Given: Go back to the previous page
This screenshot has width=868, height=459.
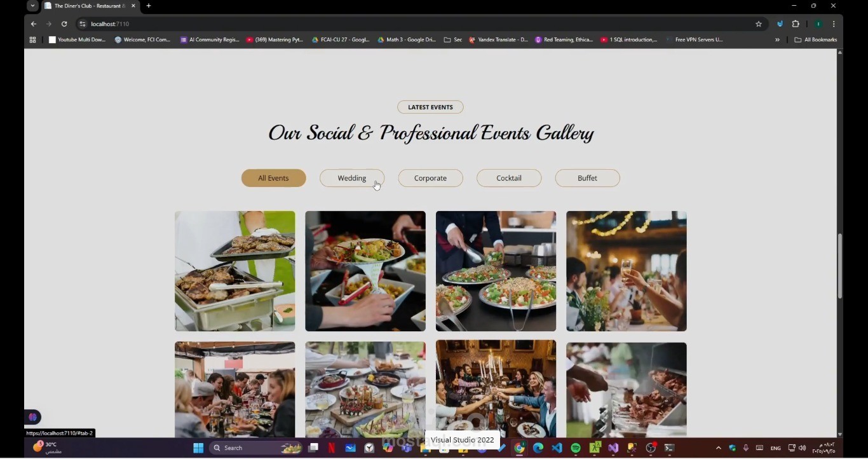Looking at the screenshot, I should [x=34, y=24].
